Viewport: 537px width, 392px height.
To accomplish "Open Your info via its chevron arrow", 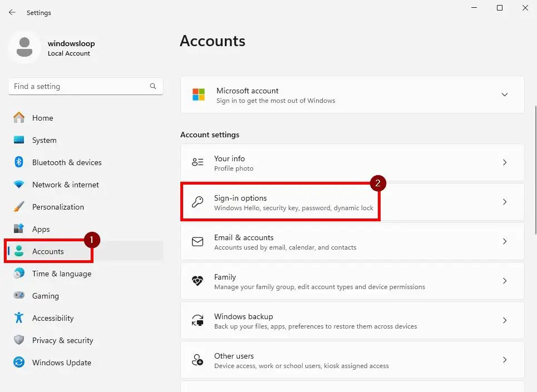I will (x=505, y=162).
